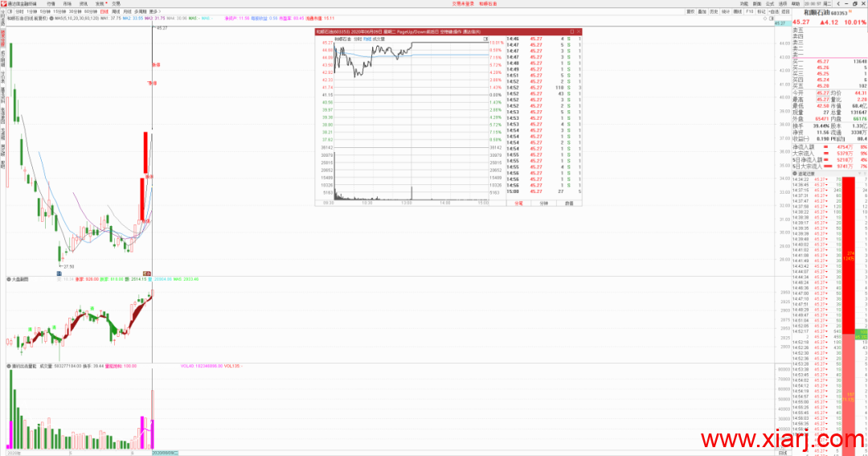This screenshot has height=456, width=868.
Task: Select the 月线 period tab
Action: (127, 11)
